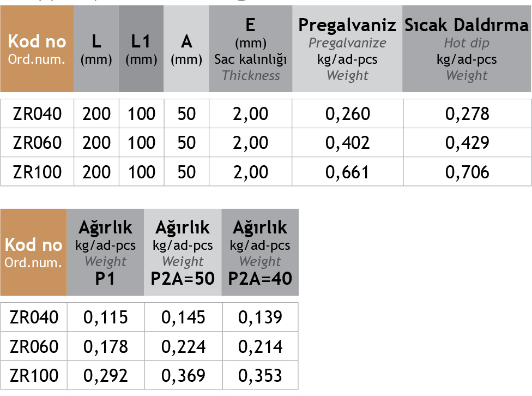Select the E sac kalınlığı thickness header

(x=251, y=50)
